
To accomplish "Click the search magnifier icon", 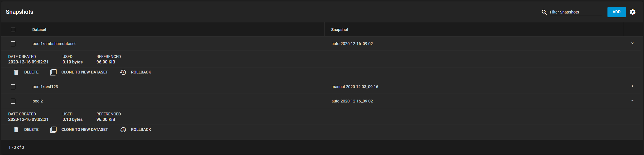I will click(544, 12).
